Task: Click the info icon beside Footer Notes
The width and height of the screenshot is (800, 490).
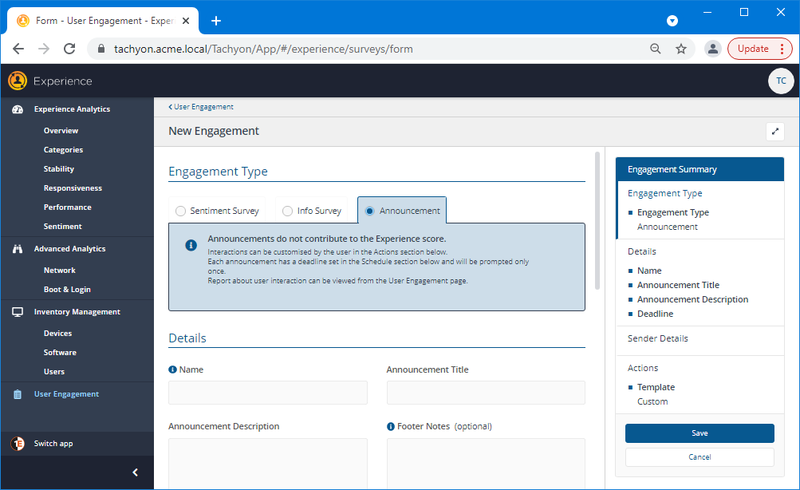Action: tap(390, 426)
